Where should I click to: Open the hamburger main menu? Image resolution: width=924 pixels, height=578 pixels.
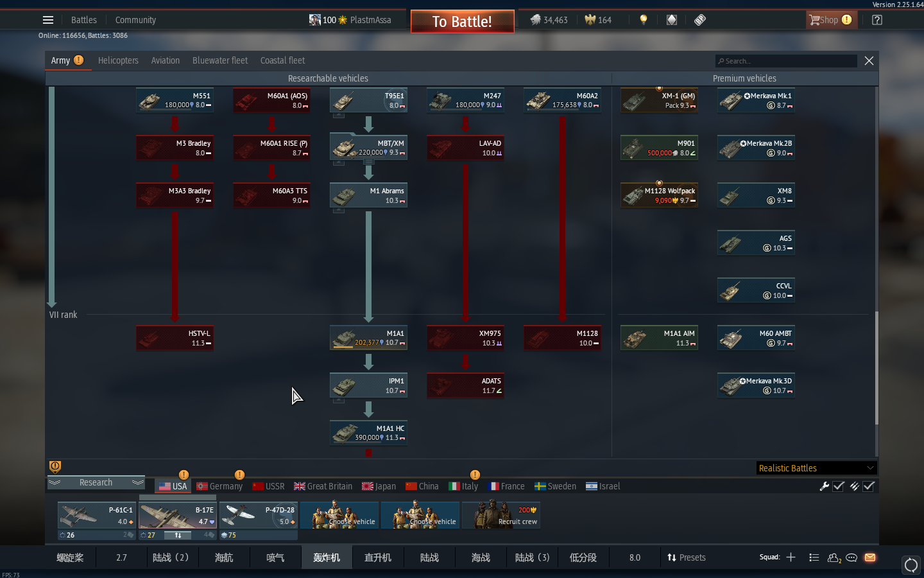pyautogui.click(x=48, y=20)
